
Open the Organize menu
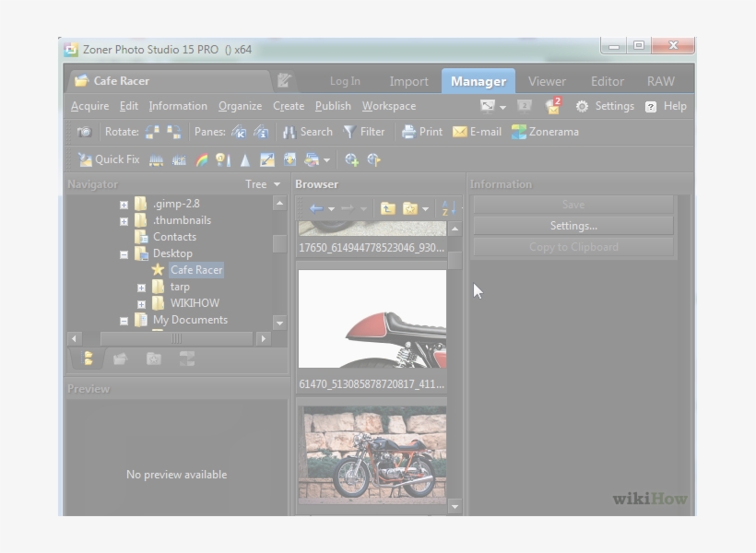point(240,105)
